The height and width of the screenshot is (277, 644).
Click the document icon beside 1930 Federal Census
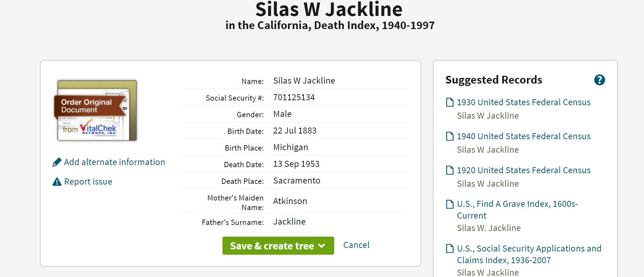coord(450,102)
